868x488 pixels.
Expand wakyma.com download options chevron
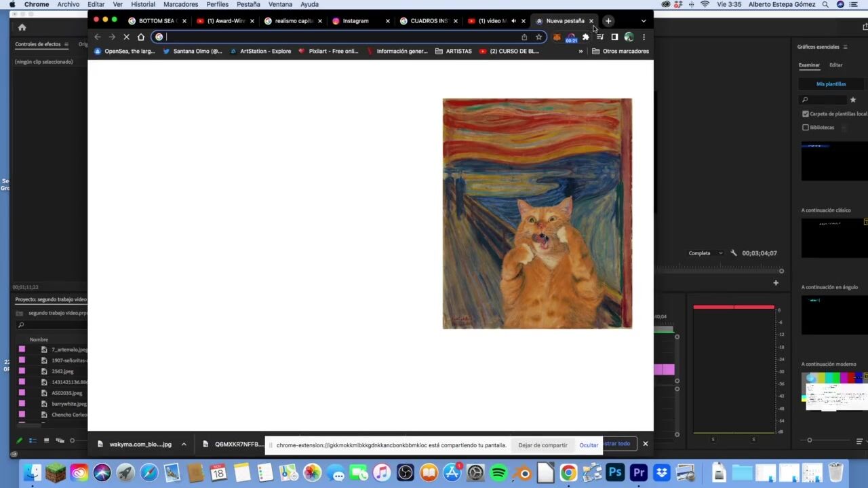[184, 445]
